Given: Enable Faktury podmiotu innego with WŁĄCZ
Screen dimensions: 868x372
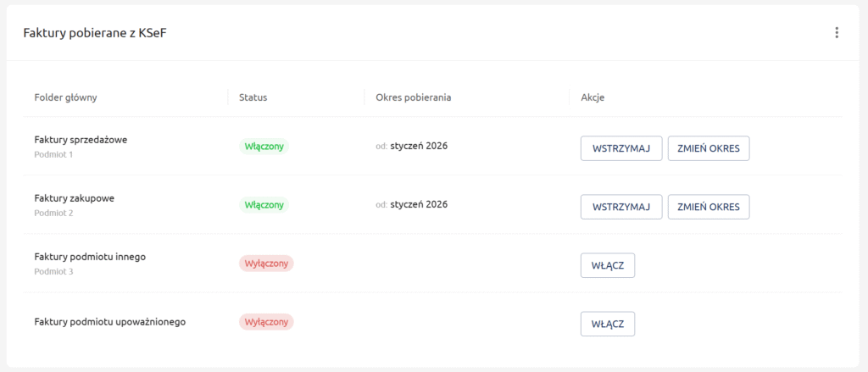Looking at the screenshot, I should pyautogui.click(x=607, y=265).
